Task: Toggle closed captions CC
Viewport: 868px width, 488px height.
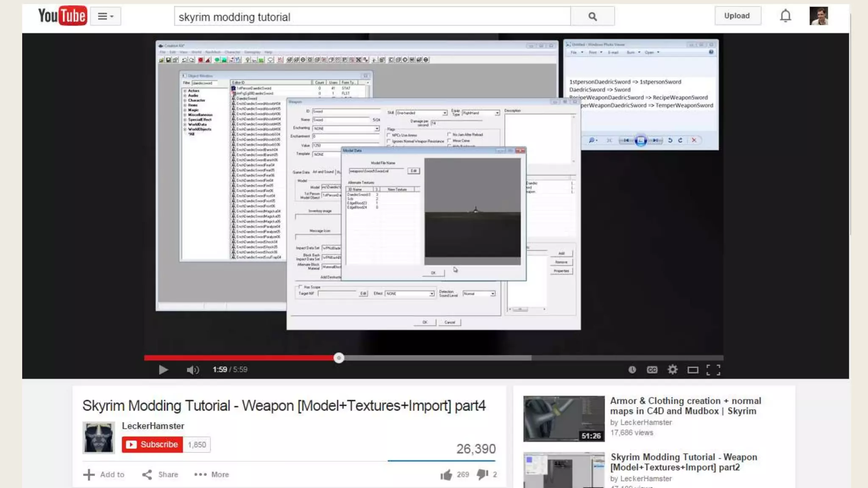Action: tap(652, 370)
